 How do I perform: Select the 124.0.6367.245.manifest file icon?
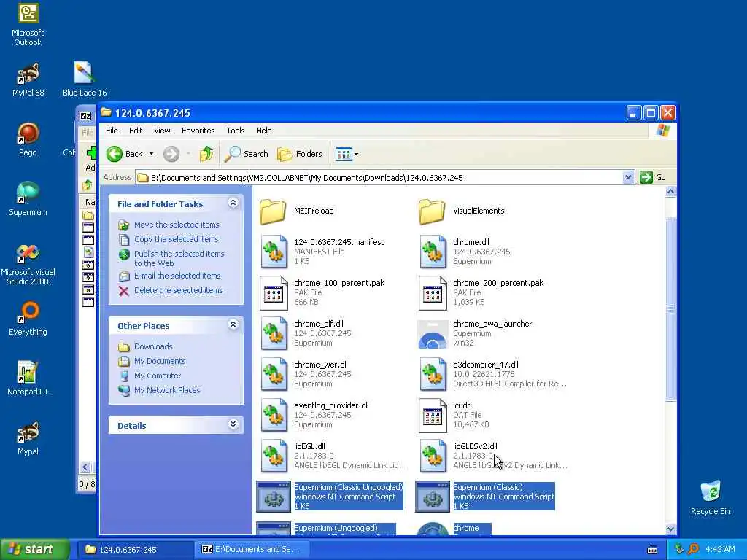[x=274, y=252]
